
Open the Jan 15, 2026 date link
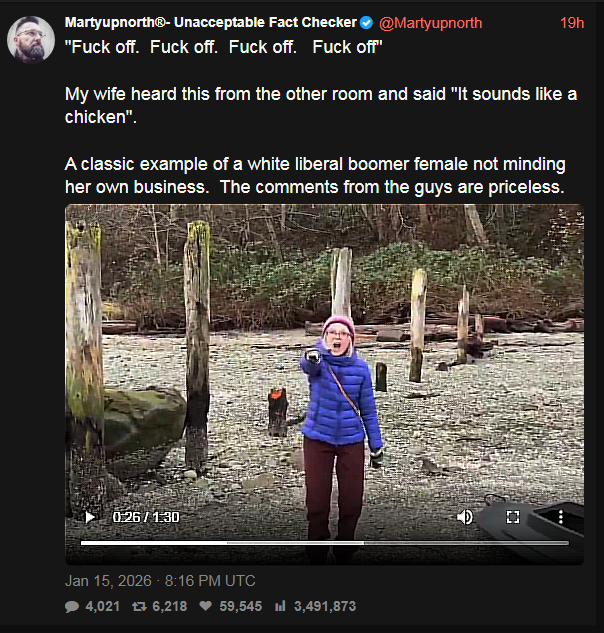(160, 581)
